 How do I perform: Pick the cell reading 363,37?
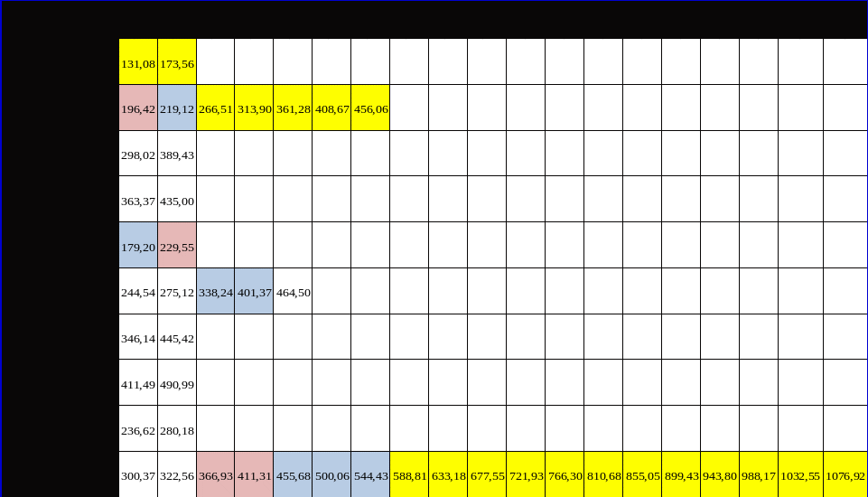click(x=138, y=200)
